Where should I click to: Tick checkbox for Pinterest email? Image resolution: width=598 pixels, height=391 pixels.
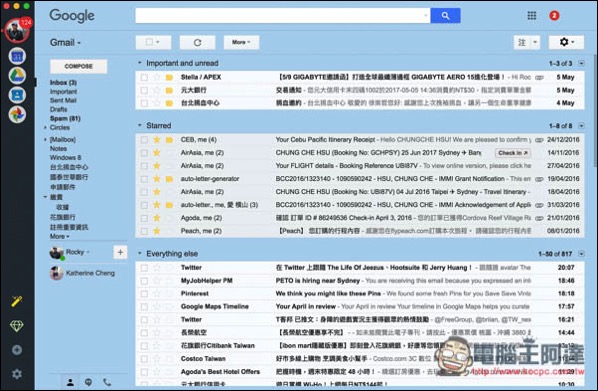pos(144,294)
